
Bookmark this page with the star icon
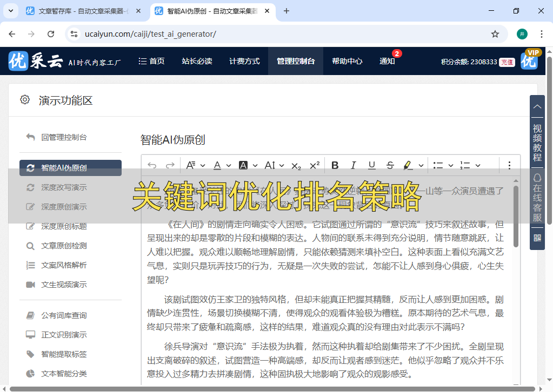pos(495,34)
